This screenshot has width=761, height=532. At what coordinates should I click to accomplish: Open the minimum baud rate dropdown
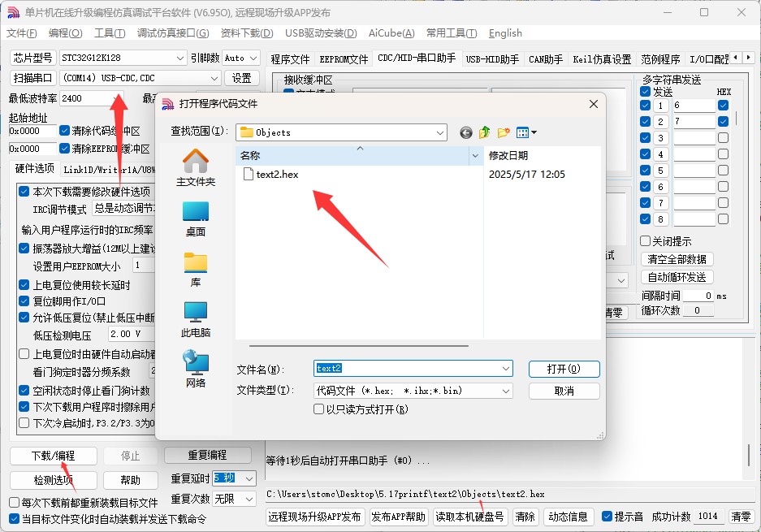click(x=116, y=98)
